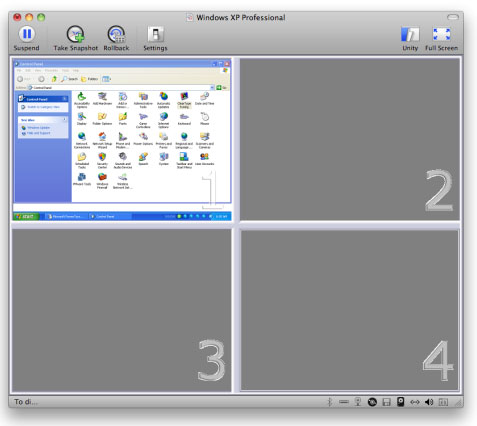Open the Help menu in Control Panel

click(76, 71)
